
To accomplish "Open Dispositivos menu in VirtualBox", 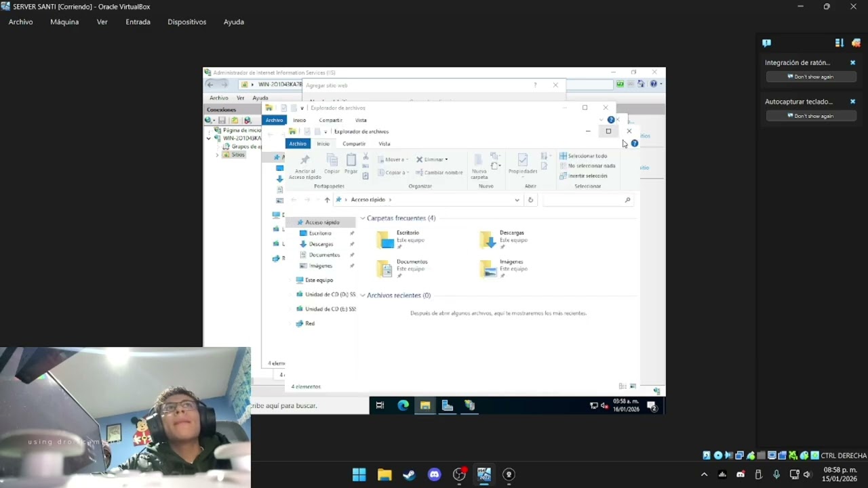I will 186,22.
